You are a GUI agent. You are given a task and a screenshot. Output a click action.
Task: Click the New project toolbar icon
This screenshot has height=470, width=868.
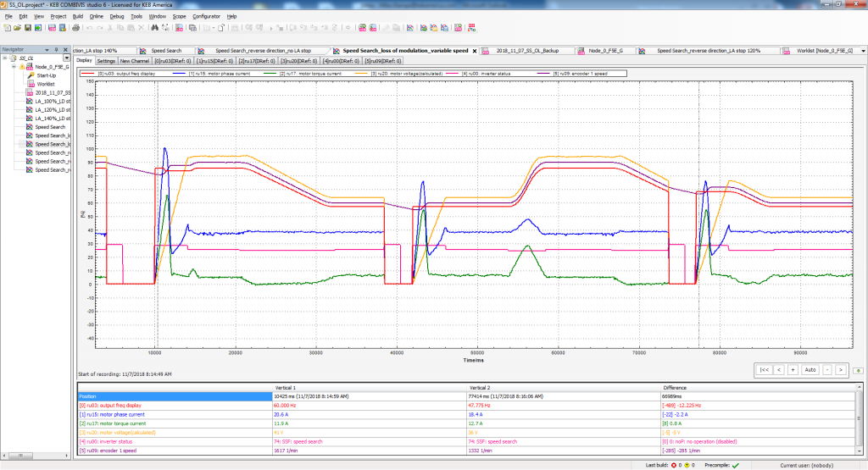click(7, 28)
